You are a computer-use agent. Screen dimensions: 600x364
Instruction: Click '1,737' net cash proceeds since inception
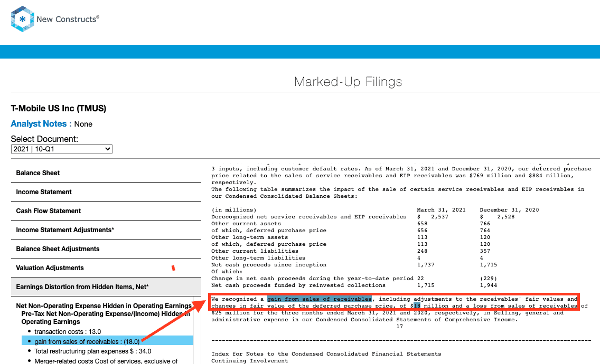[x=426, y=265]
